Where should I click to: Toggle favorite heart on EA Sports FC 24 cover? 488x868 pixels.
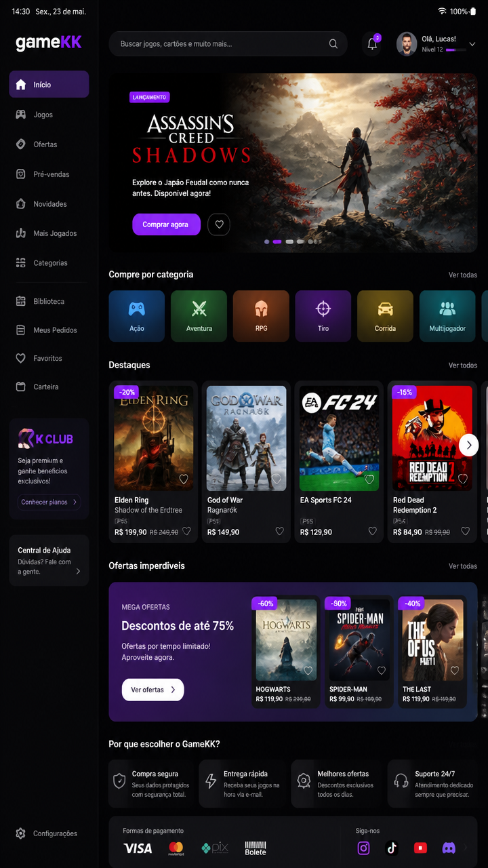click(x=369, y=479)
